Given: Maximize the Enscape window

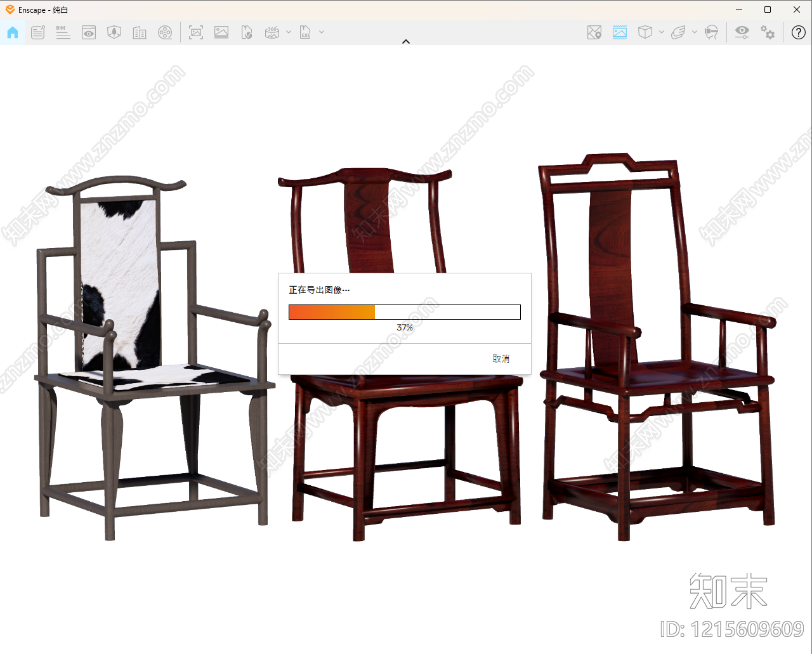Looking at the screenshot, I should click(768, 10).
